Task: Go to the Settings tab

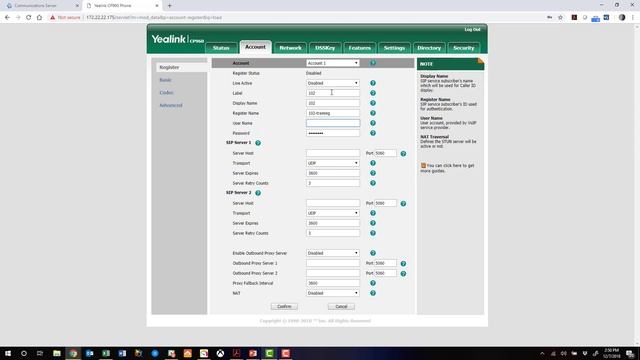Action: click(x=394, y=48)
